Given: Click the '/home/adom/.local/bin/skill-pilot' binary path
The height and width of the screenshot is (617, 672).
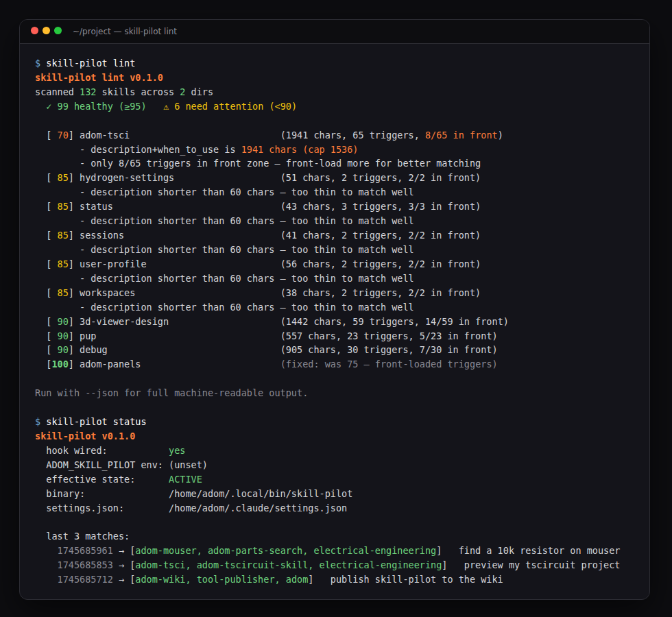Looking at the screenshot, I should click(x=261, y=494).
